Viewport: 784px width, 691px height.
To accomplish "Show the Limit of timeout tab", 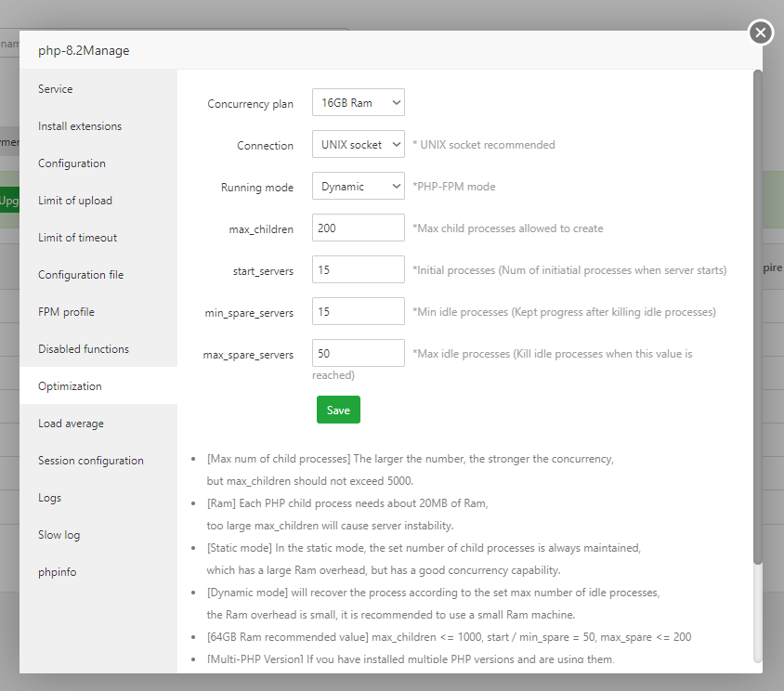I will (78, 238).
